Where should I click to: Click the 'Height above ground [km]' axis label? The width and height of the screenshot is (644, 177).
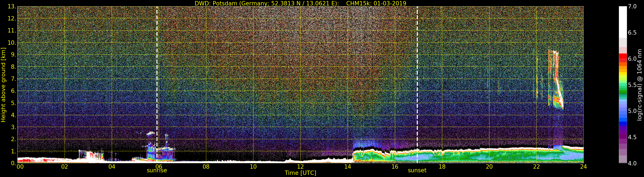3,85
